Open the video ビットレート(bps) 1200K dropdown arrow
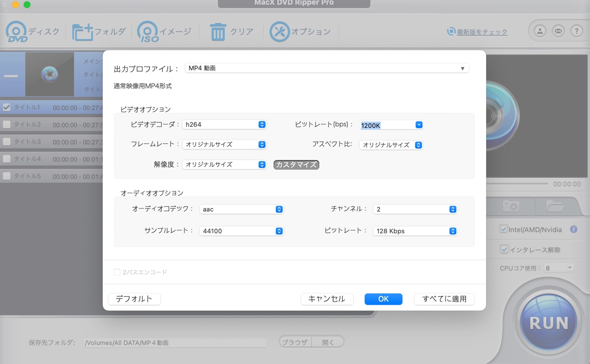The height and width of the screenshot is (364, 590). point(419,125)
